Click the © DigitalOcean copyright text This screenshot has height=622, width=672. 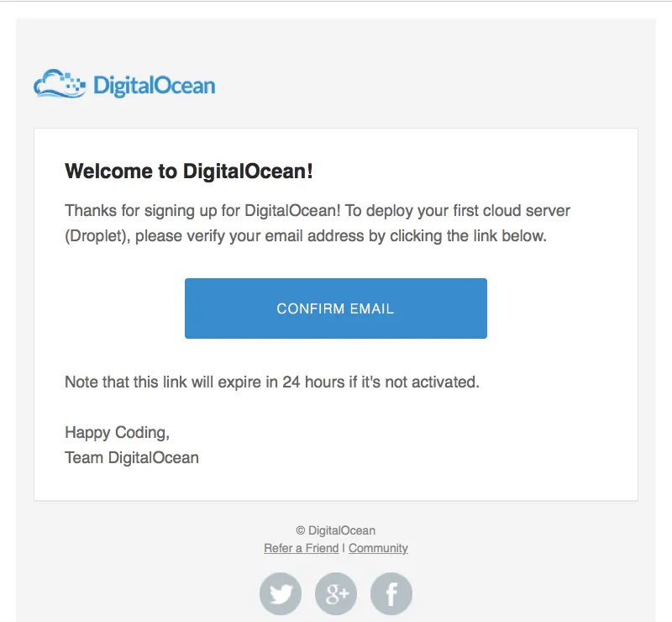[x=336, y=530]
